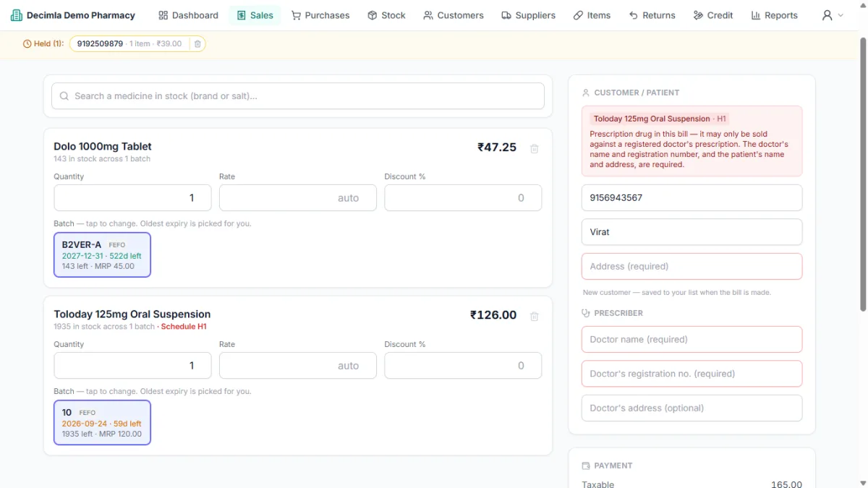Edit Toloday Oral Suspension quantity field

click(x=132, y=366)
